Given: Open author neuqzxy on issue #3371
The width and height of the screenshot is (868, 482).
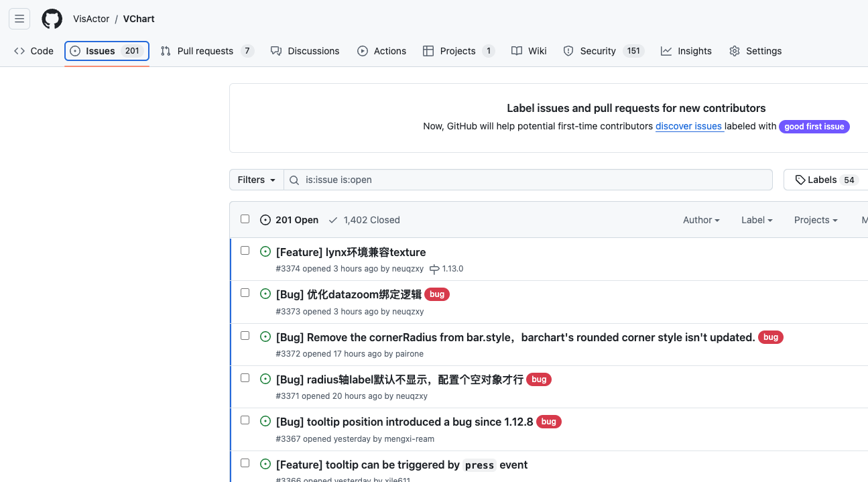Looking at the screenshot, I should point(412,396).
